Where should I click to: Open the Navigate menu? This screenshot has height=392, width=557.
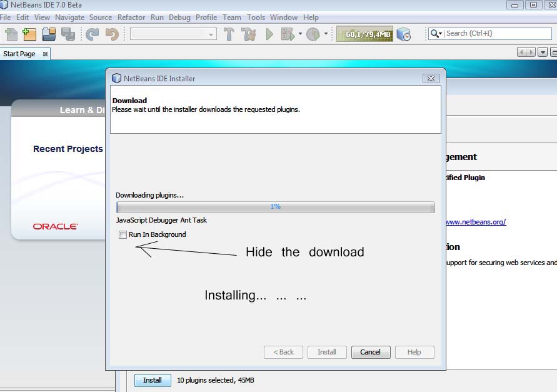coord(69,18)
